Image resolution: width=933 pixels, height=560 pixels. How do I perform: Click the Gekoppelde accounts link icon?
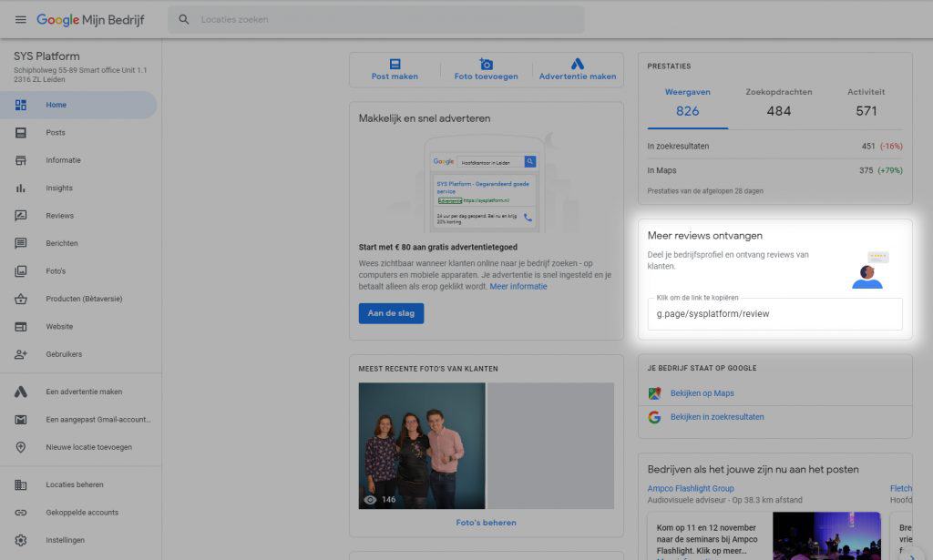point(21,513)
